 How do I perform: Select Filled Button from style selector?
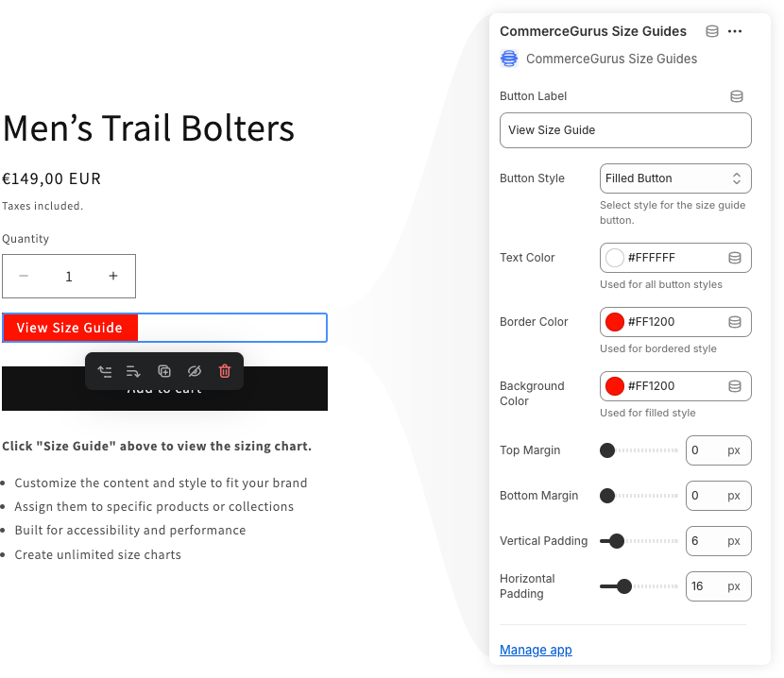point(674,178)
